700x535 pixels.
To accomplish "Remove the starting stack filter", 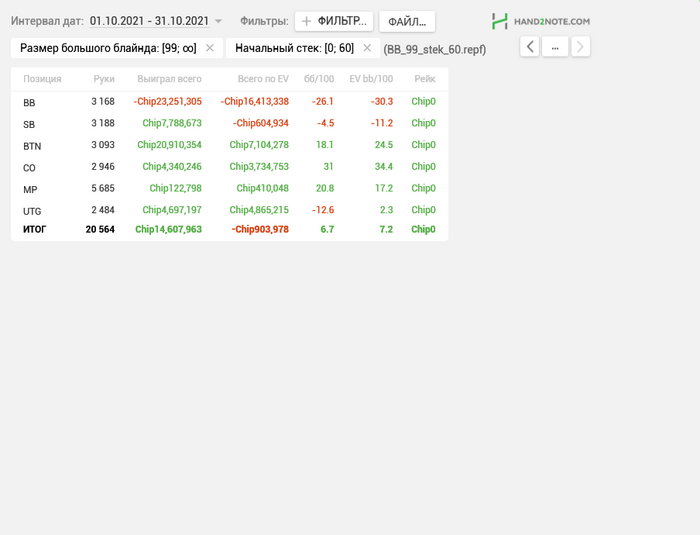I will point(367,48).
